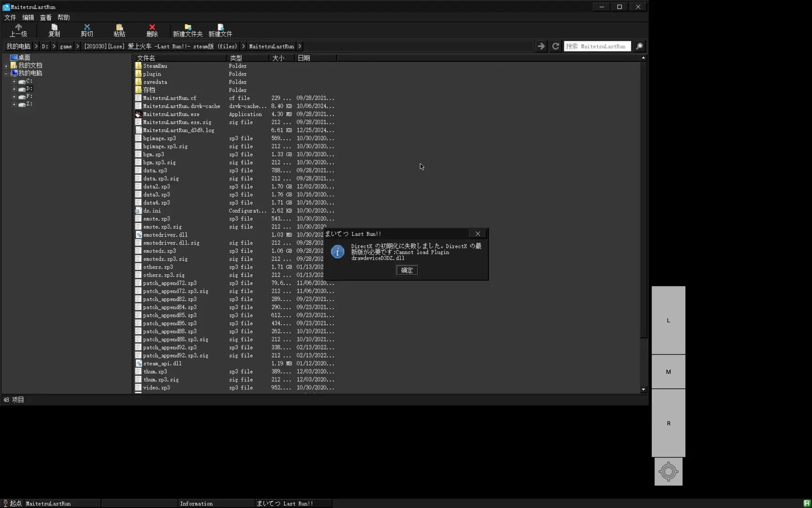Click game in the breadcrumb path
The height and width of the screenshot is (508, 812).
(x=66, y=46)
